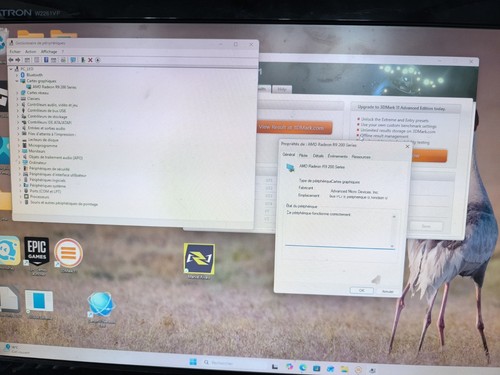This screenshot has width=500, height=375.
Task: Open the Help tab in 3DMark window
Action: [282, 89]
